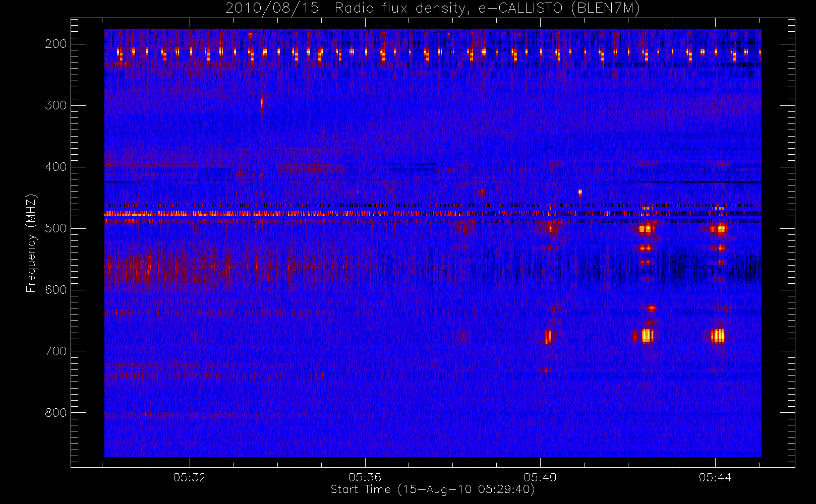Click the small bright spot near 440 MHz at 05:41

coord(580,192)
